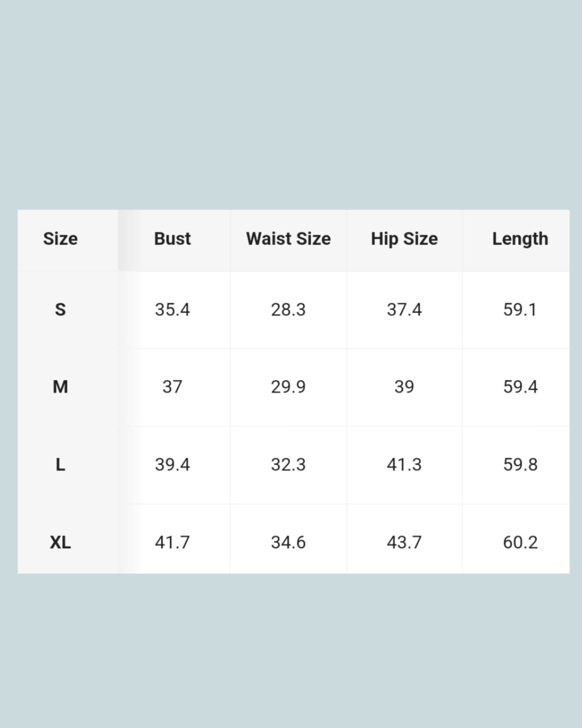Select the S size row label

tap(60, 310)
